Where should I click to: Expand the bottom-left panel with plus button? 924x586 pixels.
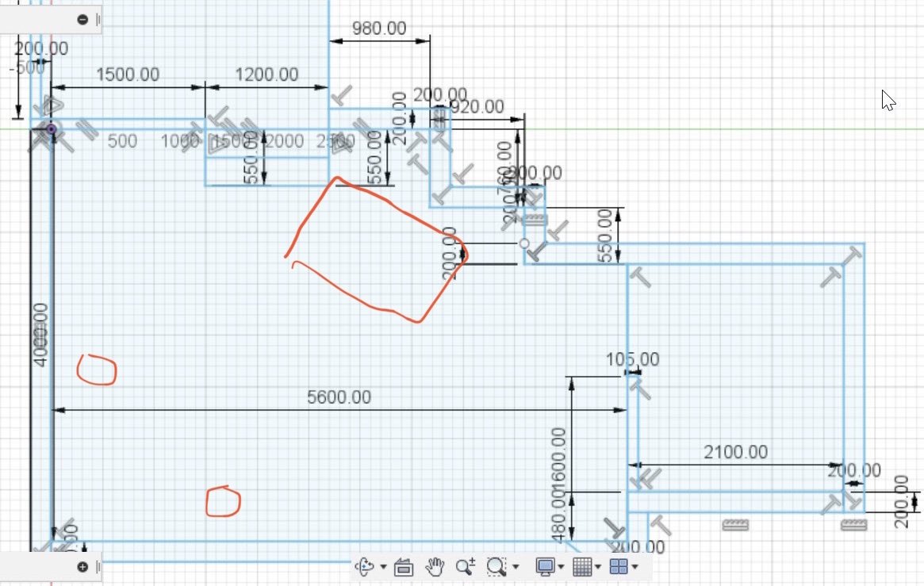point(82,566)
